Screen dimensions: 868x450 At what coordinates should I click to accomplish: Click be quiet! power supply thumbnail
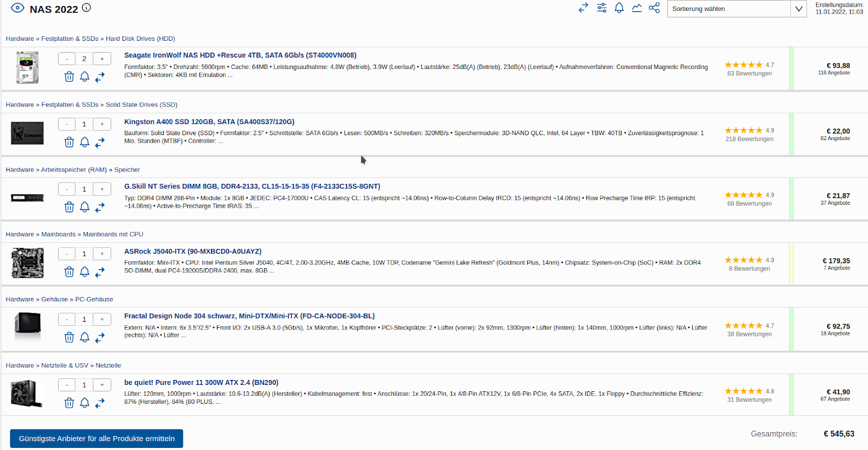point(27,394)
